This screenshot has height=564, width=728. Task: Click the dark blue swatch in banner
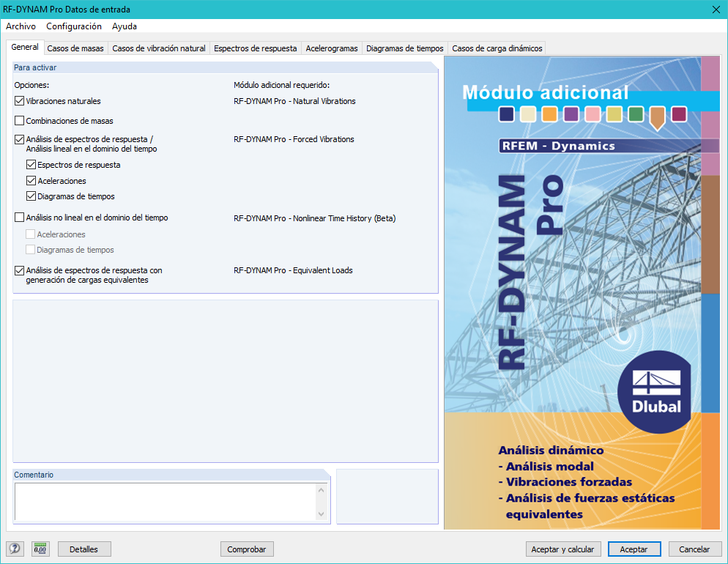pos(507,114)
